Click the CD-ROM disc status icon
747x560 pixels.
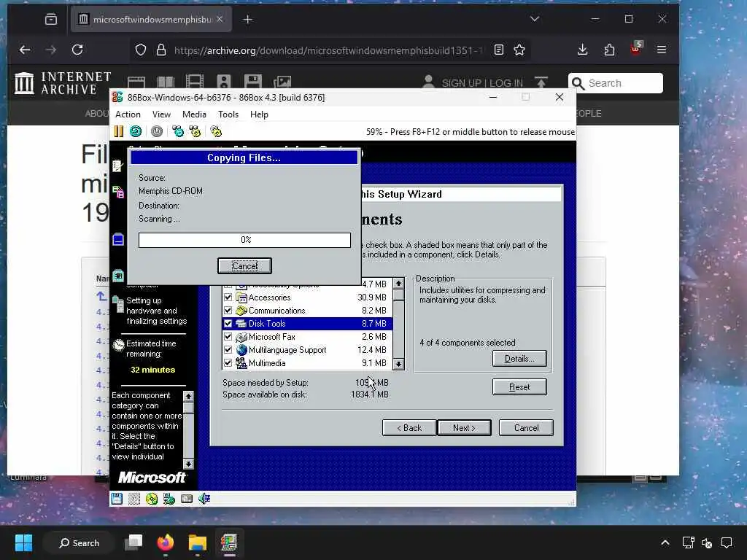152,499
